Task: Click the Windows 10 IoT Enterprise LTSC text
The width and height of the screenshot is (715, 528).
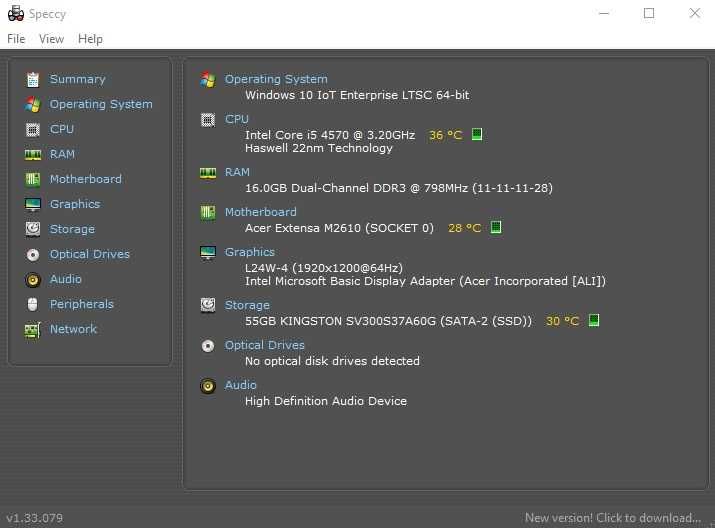Action: tap(357, 95)
